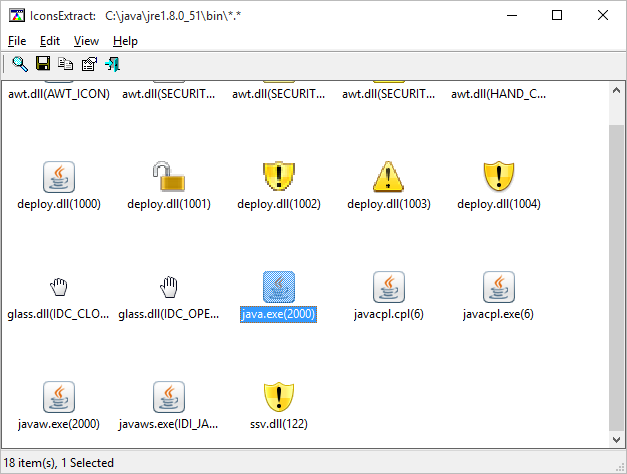Screen dimensions: 627x474
Task: Click the javaw.exe(2000) text label
Action: coord(59,424)
